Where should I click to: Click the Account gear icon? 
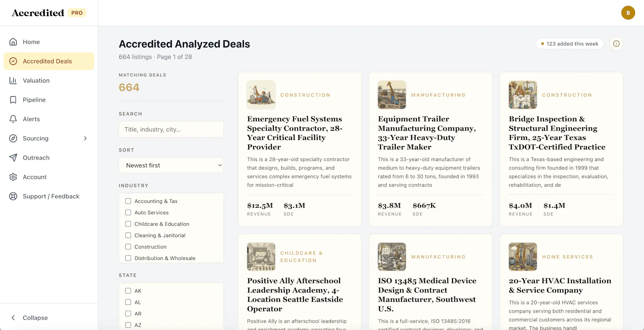[13, 177]
